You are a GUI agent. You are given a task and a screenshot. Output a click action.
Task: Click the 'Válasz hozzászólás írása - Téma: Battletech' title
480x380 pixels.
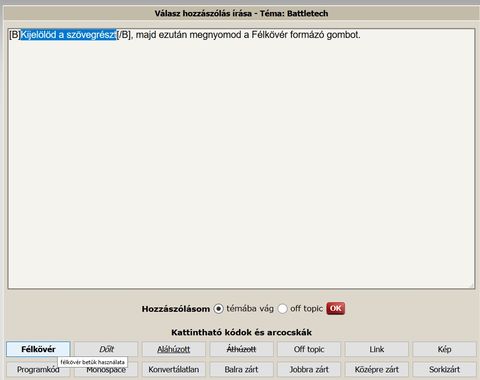point(241,13)
